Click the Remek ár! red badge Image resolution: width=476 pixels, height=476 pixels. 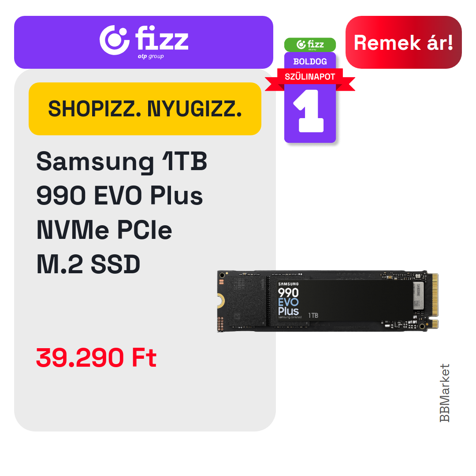pyautogui.click(x=403, y=42)
